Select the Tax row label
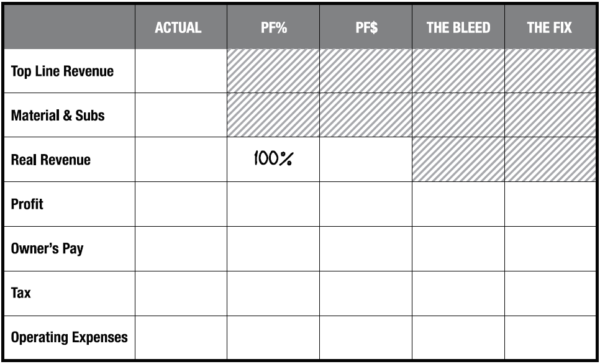This screenshot has width=600, height=364. click(21, 293)
